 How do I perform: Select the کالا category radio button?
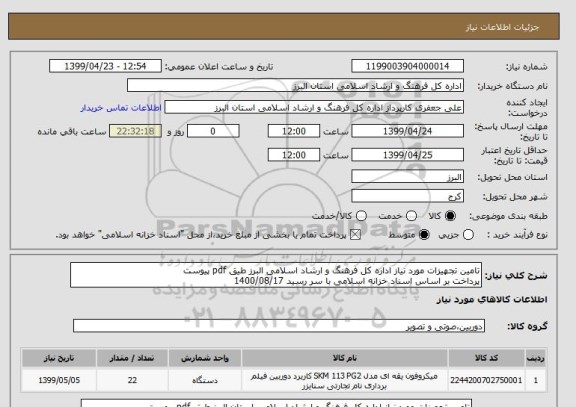(450, 216)
